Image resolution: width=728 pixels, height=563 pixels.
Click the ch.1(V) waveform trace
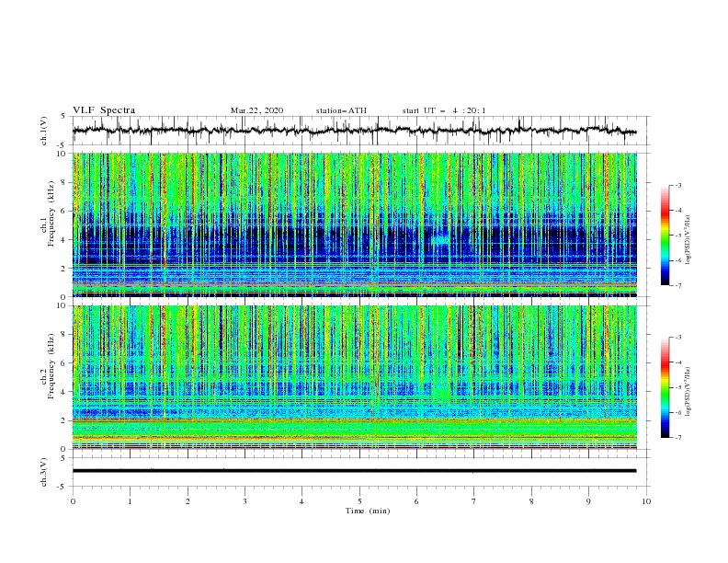tap(355, 131)
